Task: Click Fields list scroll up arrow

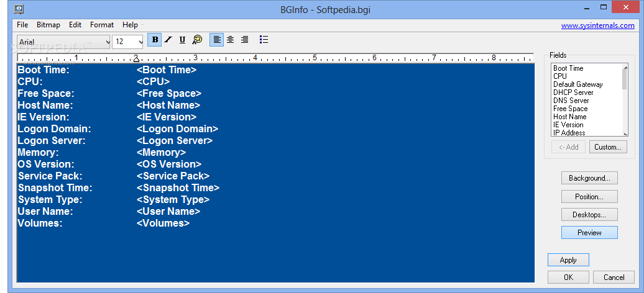Action: [625, 68]
